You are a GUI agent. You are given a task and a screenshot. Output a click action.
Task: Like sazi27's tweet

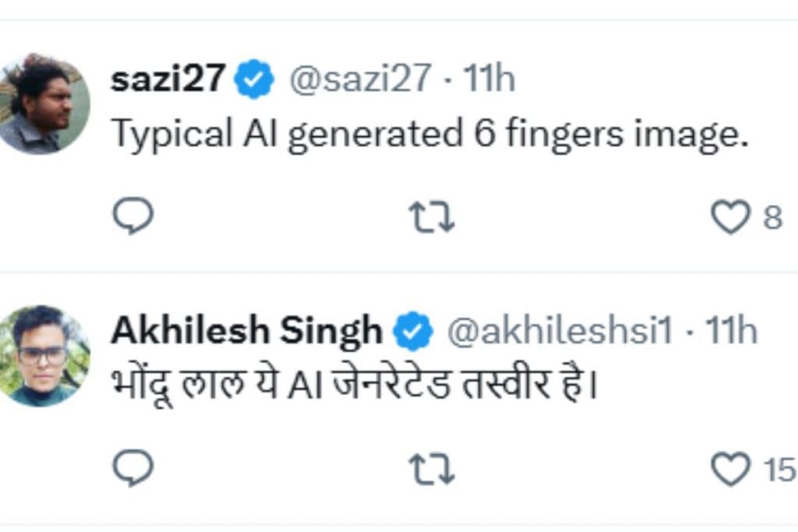tap(730, 217)
